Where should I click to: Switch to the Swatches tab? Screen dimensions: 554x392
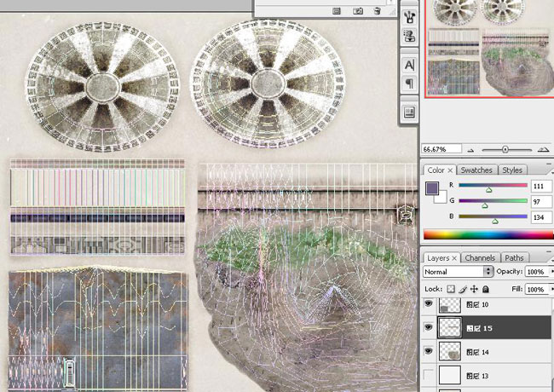[x=476, y=170]
